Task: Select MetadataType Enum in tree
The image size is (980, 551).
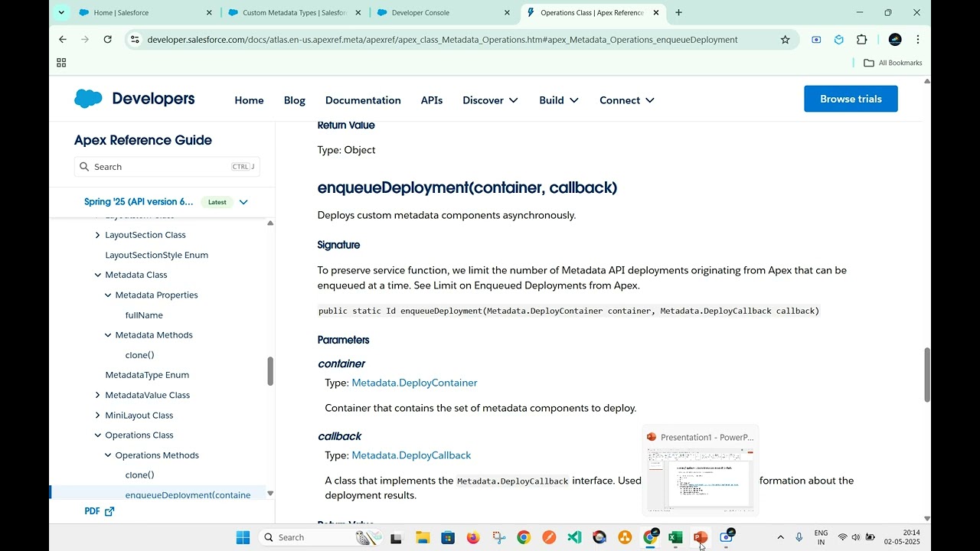Action: tap(147, 375)
